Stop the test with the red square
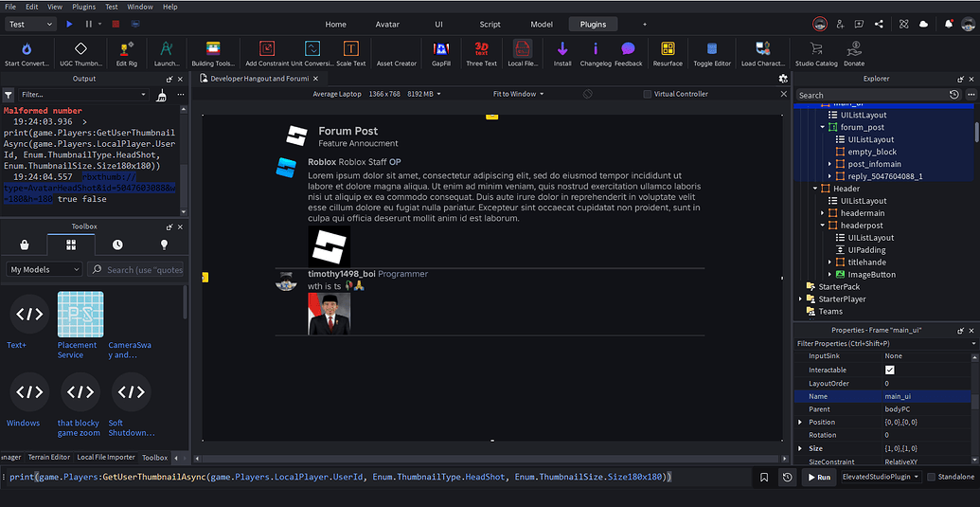The width and height of the screenshot is (980, 507). click(x=115, y=25)
